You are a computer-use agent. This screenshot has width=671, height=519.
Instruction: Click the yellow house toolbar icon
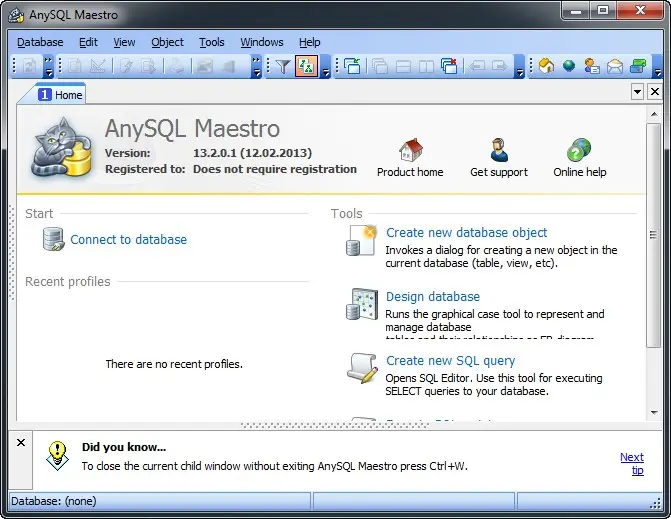coord(546,66)
